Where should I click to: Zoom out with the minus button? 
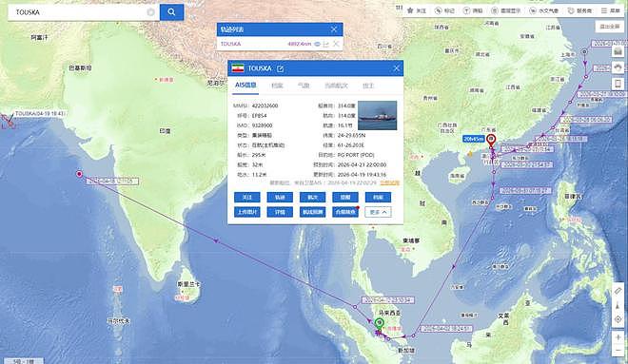point(618,351)
